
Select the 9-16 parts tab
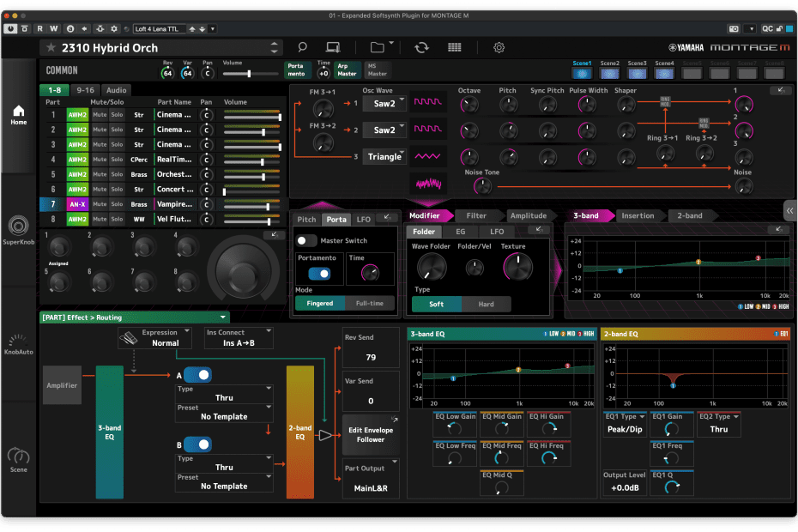pos(85,89)
